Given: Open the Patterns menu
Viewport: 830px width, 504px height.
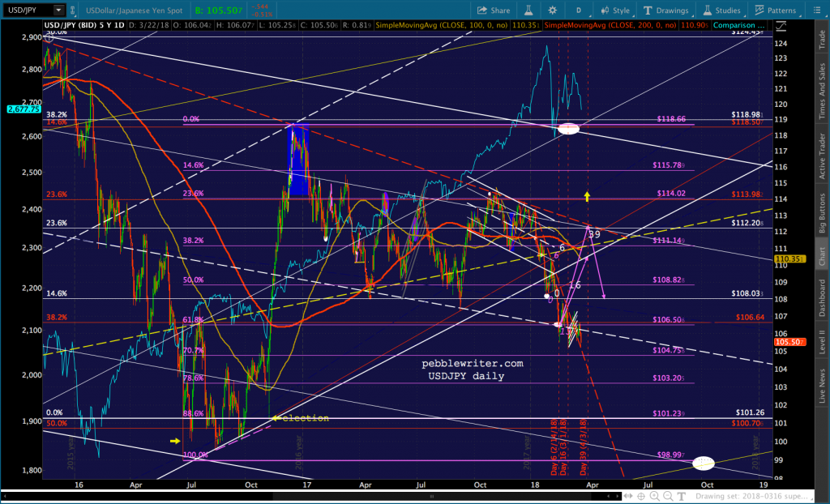Looking at the screenshot, I should coord(776,10).
